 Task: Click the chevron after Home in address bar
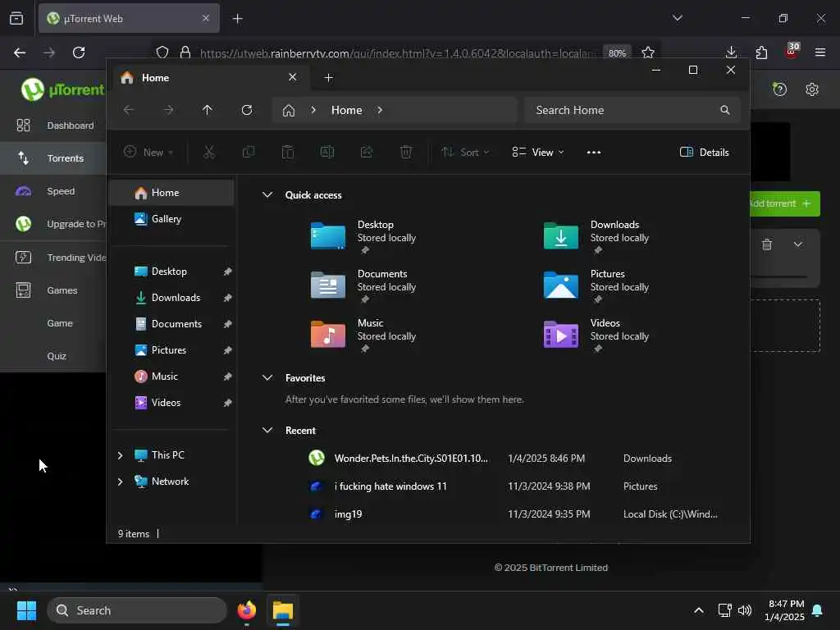(x=380, y=110)
